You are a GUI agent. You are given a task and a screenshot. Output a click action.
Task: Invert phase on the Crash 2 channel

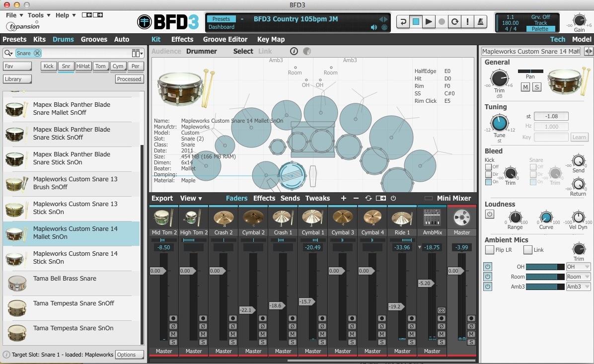pos(232,326)
